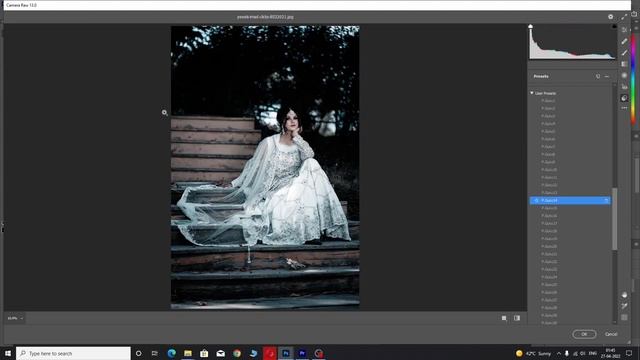
Task: Open the Windows Start menu
Action: pyautogui.click(x=8, y=353)
